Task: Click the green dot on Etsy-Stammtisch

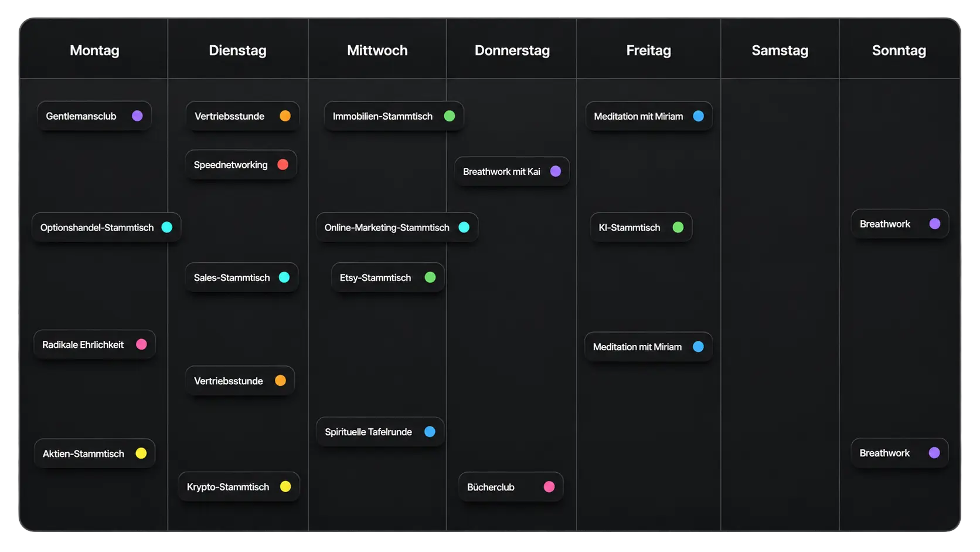Action: [430, 277]
